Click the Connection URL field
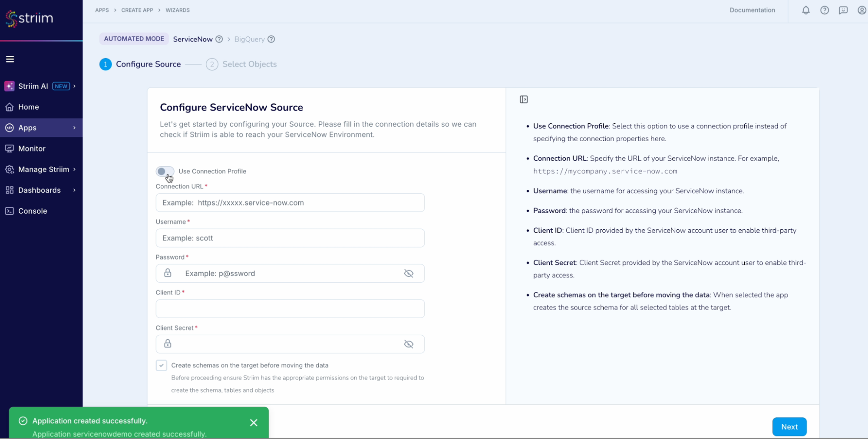868x439 pixels. (x=290, y=203)
